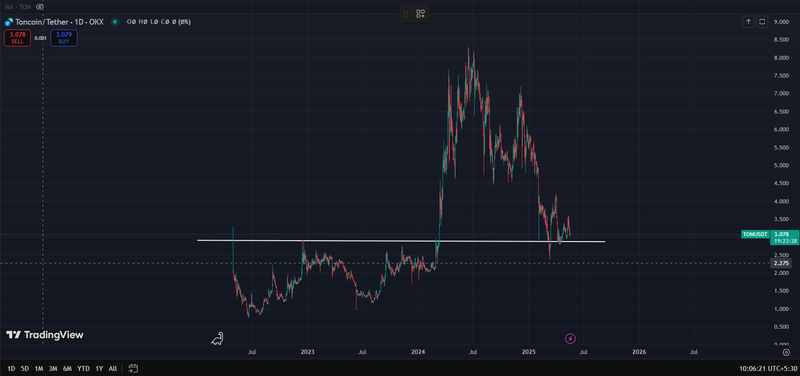Viewport: 800px width, 376px height.
Task: Click the 2023 label on time axis
Action: point(307,352)
